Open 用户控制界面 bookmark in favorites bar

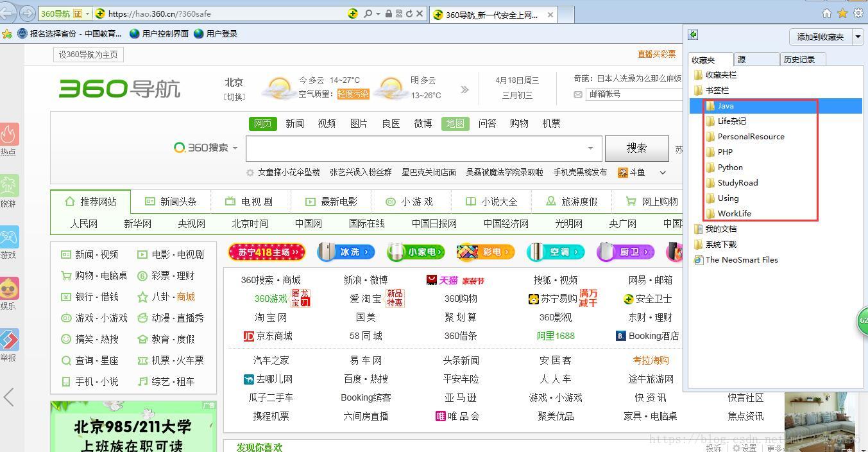coord(159,33)
